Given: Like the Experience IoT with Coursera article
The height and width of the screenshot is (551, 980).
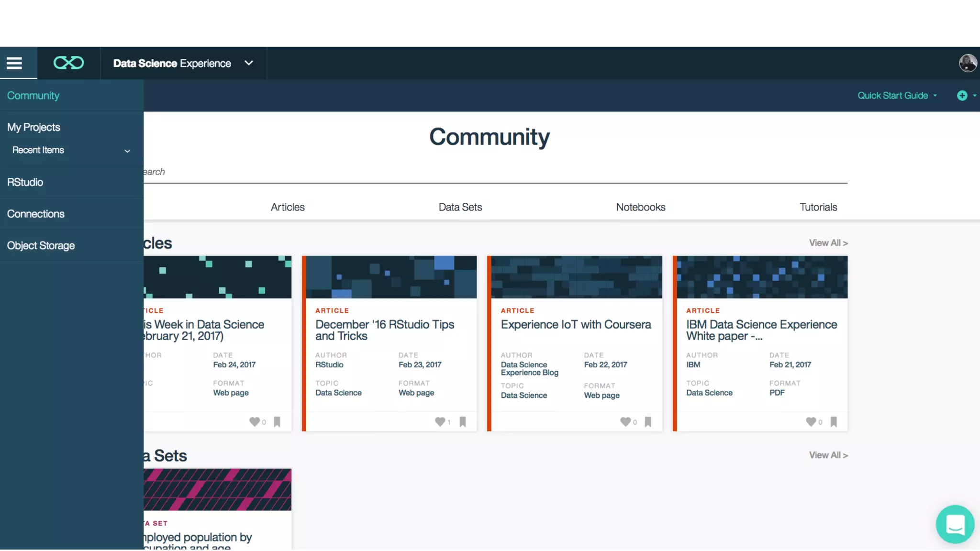Looking at the screenshot, I should click(x=625, y=422).
